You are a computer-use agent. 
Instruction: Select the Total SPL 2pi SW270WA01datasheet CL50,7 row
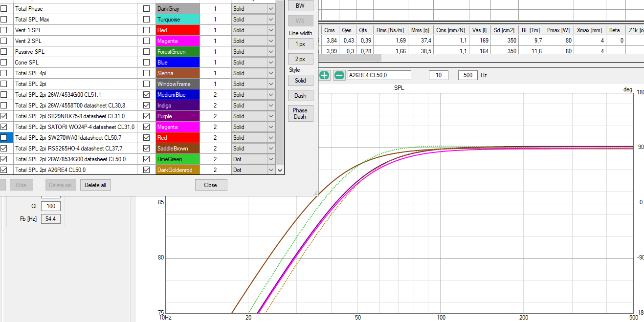pos(75,138)
